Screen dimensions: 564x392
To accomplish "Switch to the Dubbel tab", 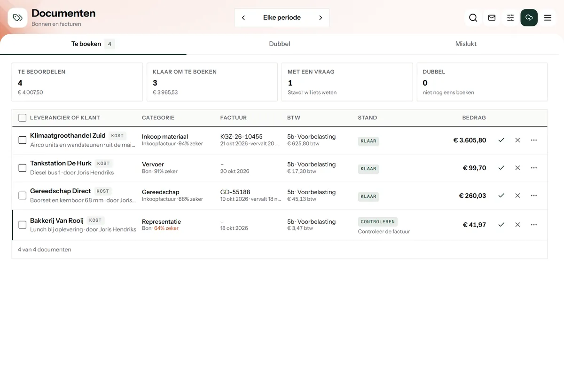I will 280,44.
